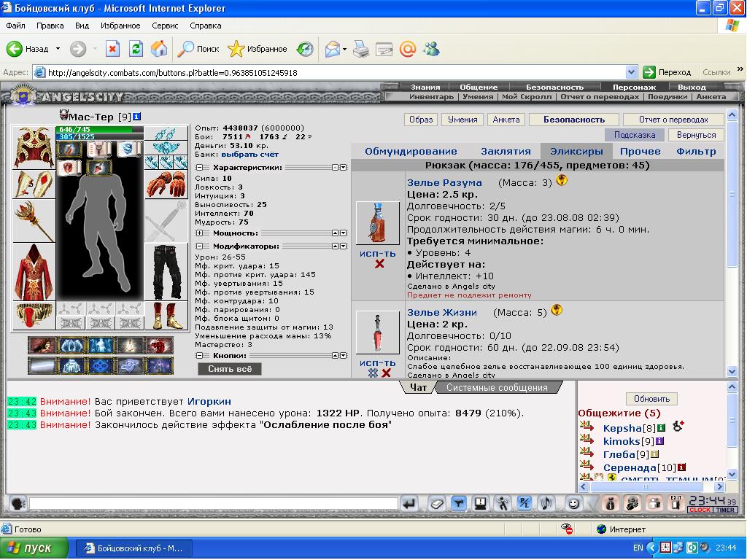Click the EXIT door icon
This screenshot has height=560, width=747.
(x=676, y=503)
